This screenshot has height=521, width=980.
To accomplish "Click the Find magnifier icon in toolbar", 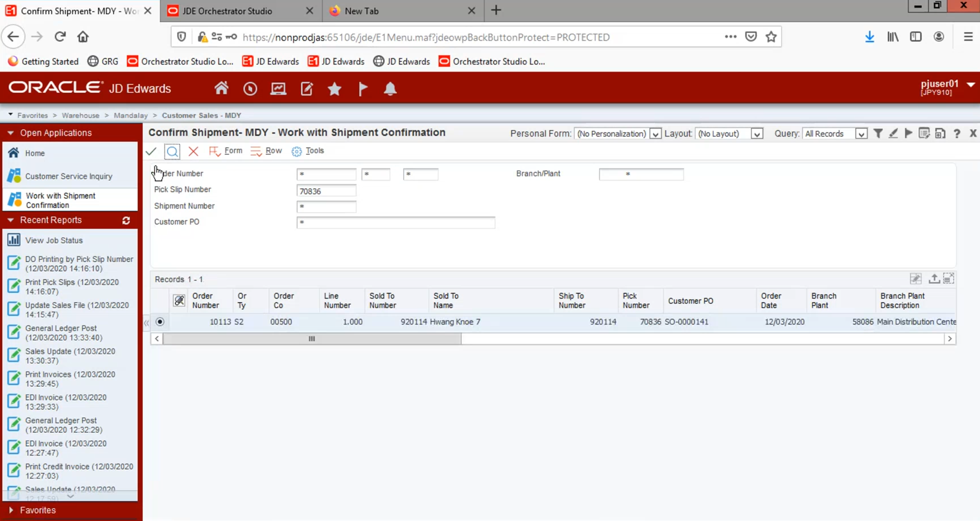I will [x=172, y=152].
